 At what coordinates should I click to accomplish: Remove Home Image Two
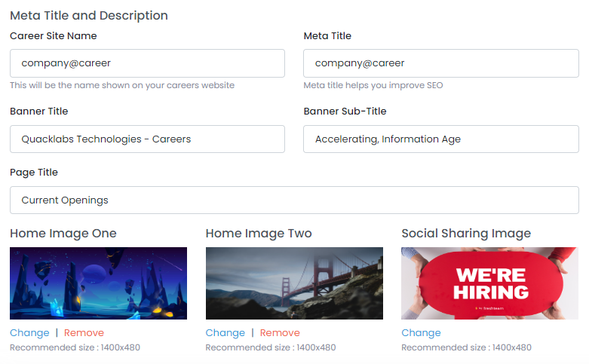click(x=280, y=332)
